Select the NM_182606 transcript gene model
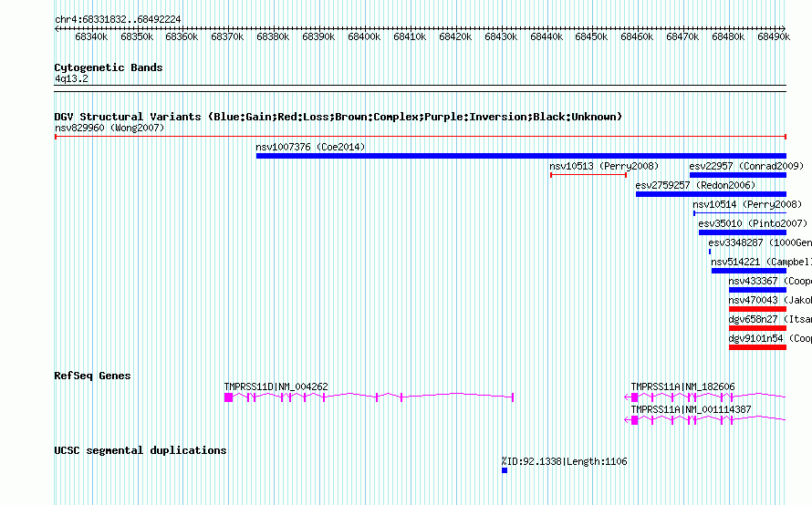The width and height of the screenshot is (812, 505). 705,397
